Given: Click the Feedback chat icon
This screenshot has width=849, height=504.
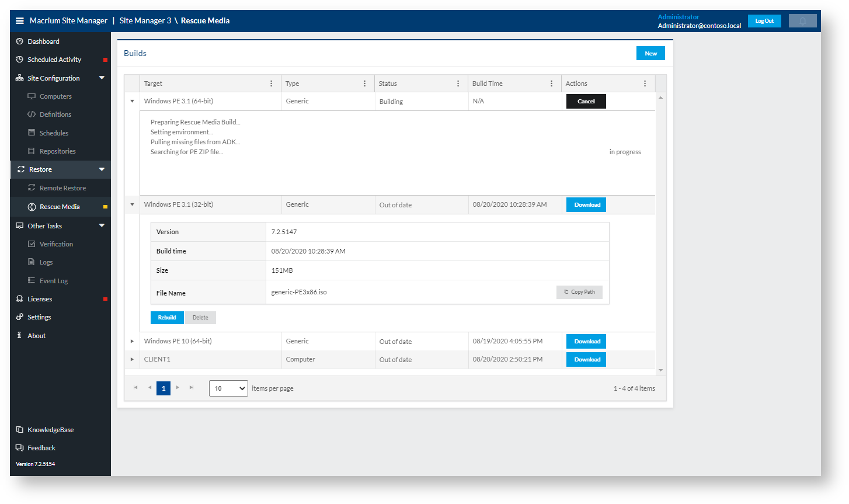Looking at the screenshot, I should [x=19, y=448].
